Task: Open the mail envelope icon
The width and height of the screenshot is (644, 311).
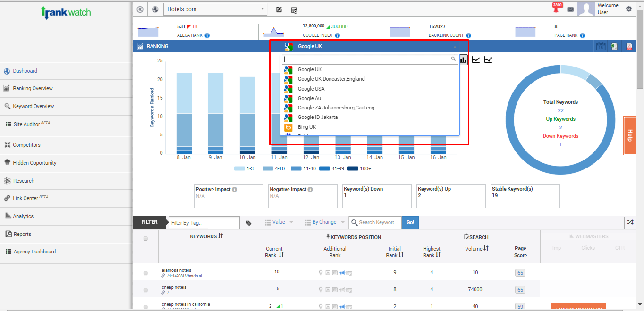Action: (570, 9)
